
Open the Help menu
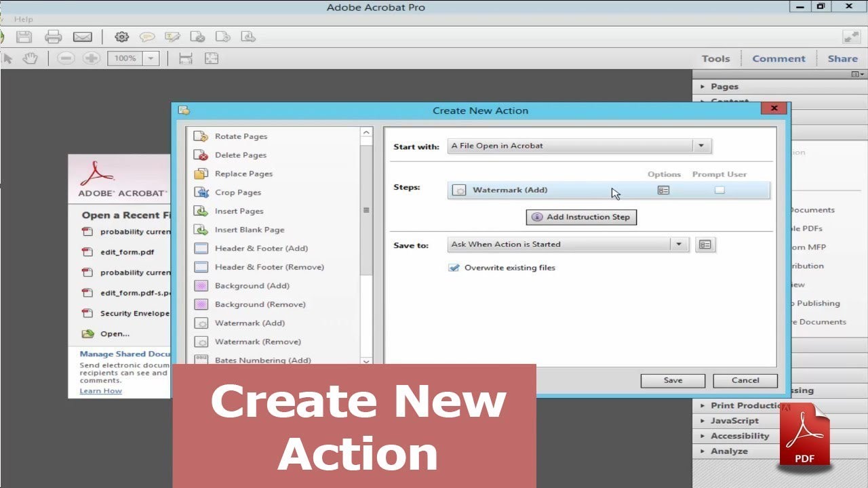click(23, 19)
